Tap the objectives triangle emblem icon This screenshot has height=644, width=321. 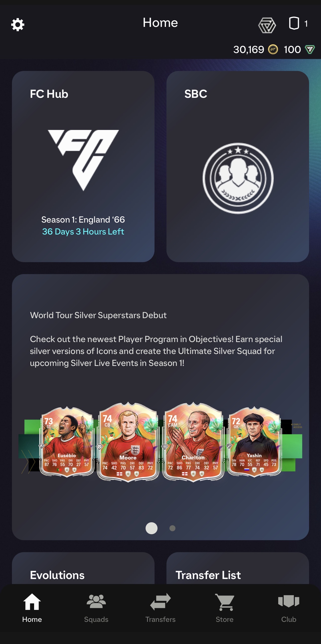tap(267, 25)
